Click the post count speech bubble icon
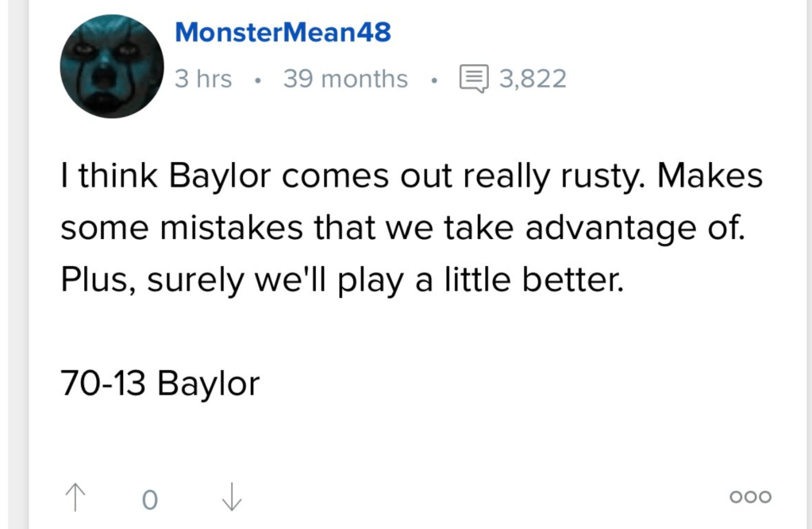Viewport: 812px width, 529px height. click(474, 79)
